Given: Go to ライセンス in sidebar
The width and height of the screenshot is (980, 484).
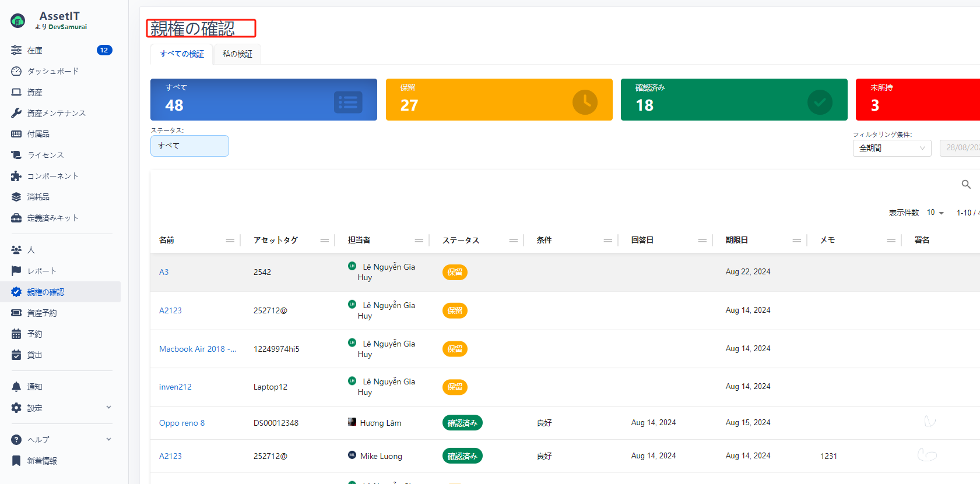Looking at the screenshot, I should pos(45,155).
